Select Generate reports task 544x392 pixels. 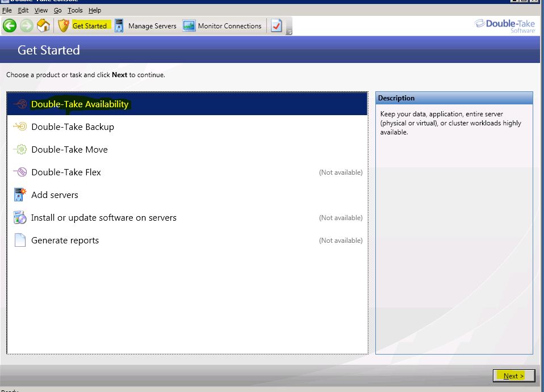[x=187, y=240]
